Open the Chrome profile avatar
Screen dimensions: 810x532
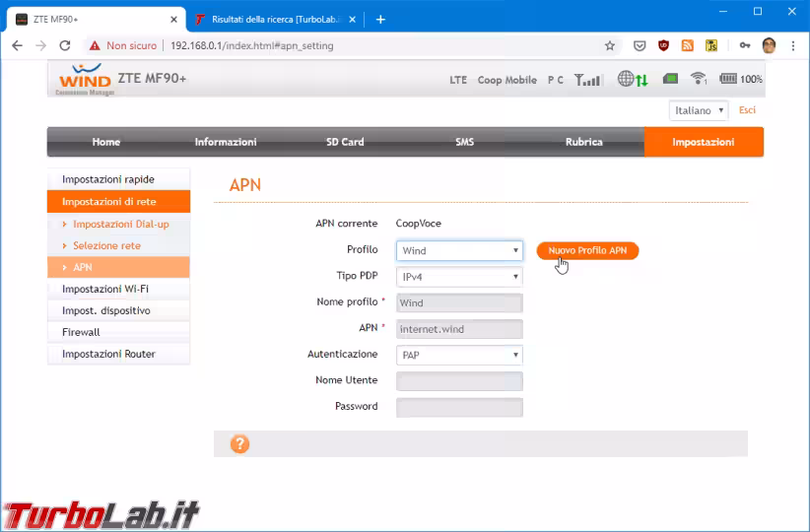(769, 45)
